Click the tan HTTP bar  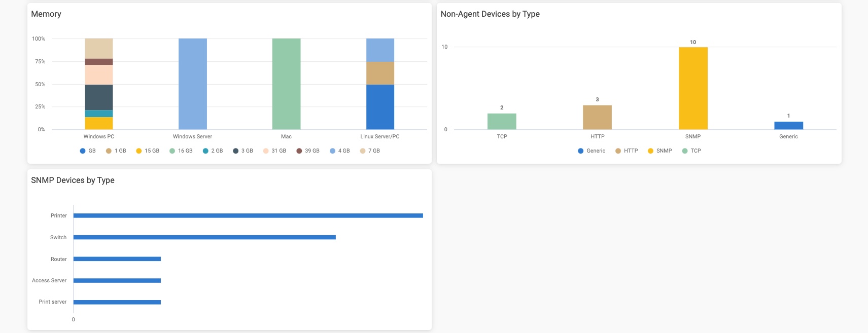(597, 117)
